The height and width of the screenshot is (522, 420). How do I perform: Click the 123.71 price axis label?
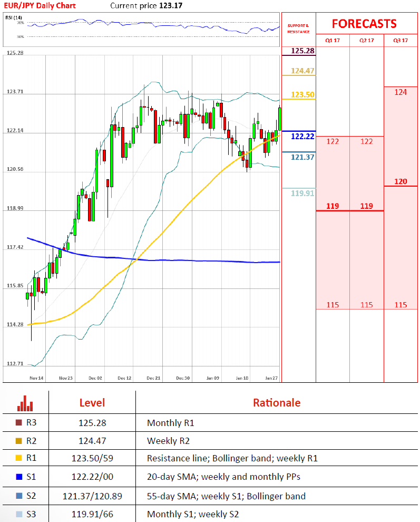15,91
